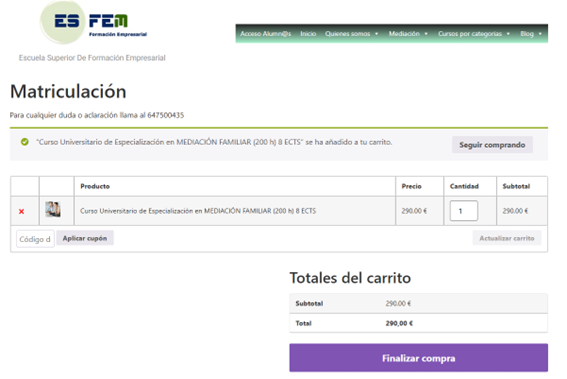
Task: Open the Curso Universitario product link in table
Action: coord(198,211)
